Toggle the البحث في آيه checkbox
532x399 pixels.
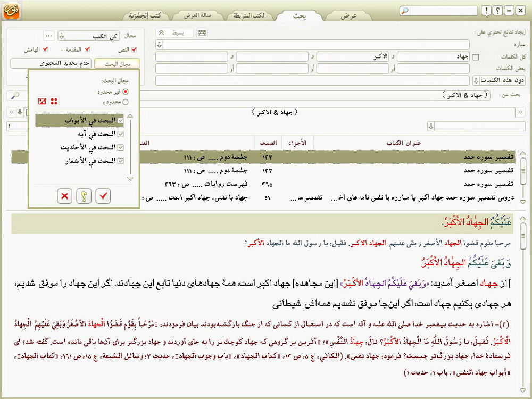click(120, 134)
